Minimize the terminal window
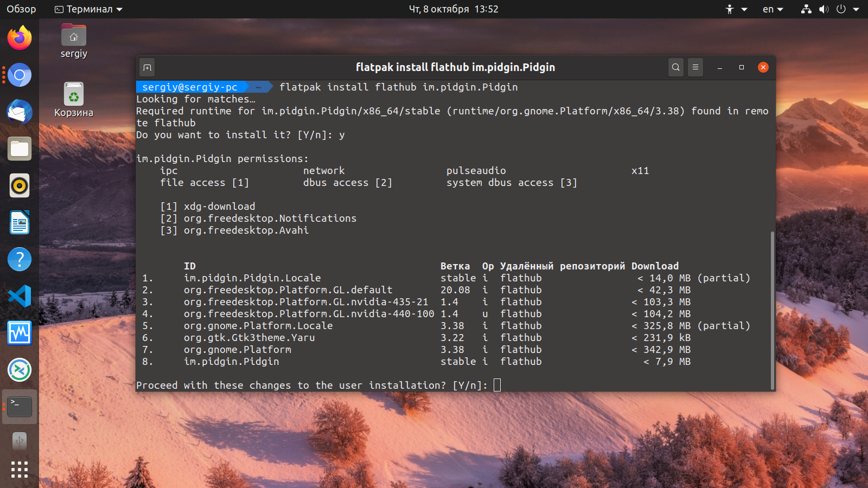 (720, 67)
